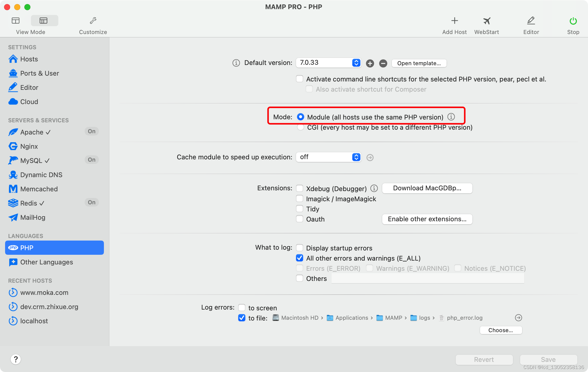Click the Others log input field

[x=428, y=278]
